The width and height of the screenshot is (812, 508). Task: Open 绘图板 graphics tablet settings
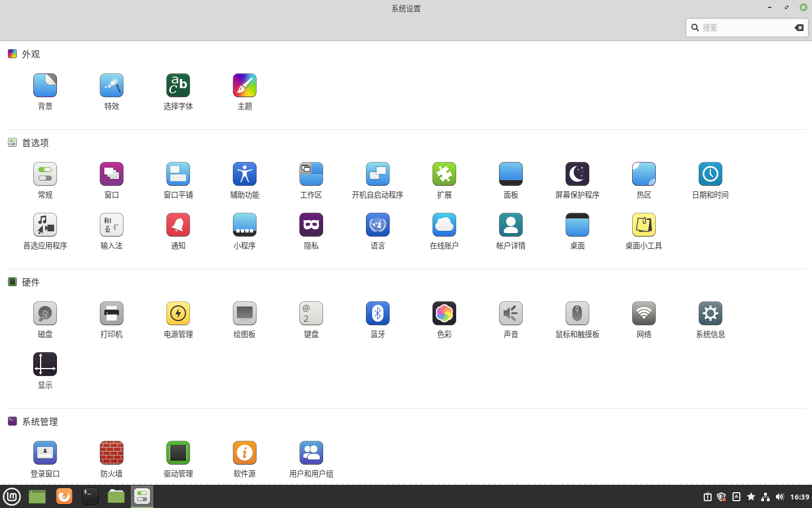click(x=245, y=320)
